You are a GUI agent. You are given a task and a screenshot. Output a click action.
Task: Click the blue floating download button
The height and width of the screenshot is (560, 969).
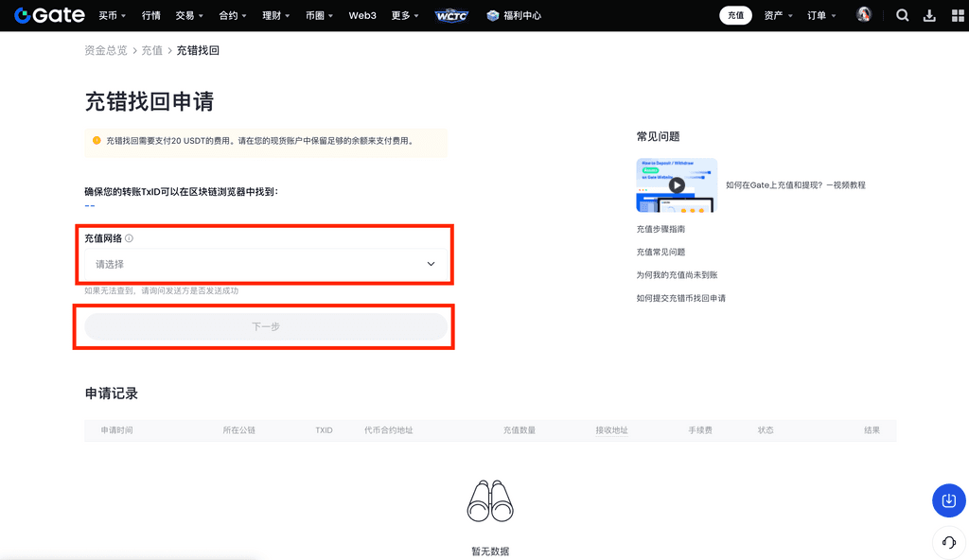pyautogui.click(x=949, y=500)
